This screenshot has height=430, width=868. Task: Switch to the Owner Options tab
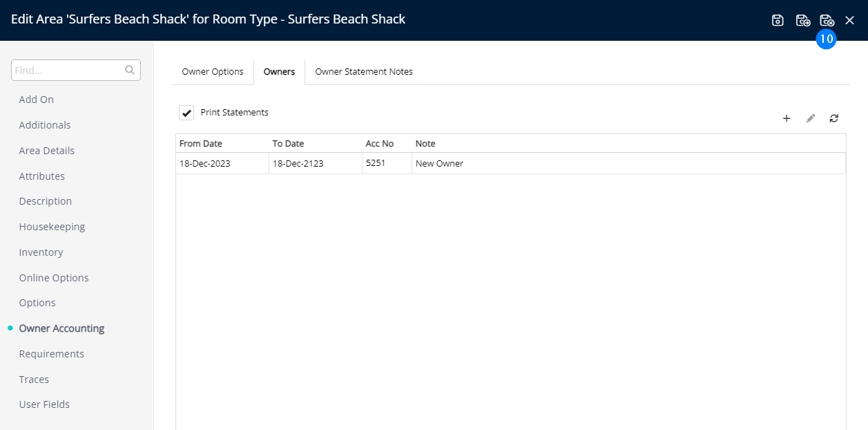pos(213,72)
